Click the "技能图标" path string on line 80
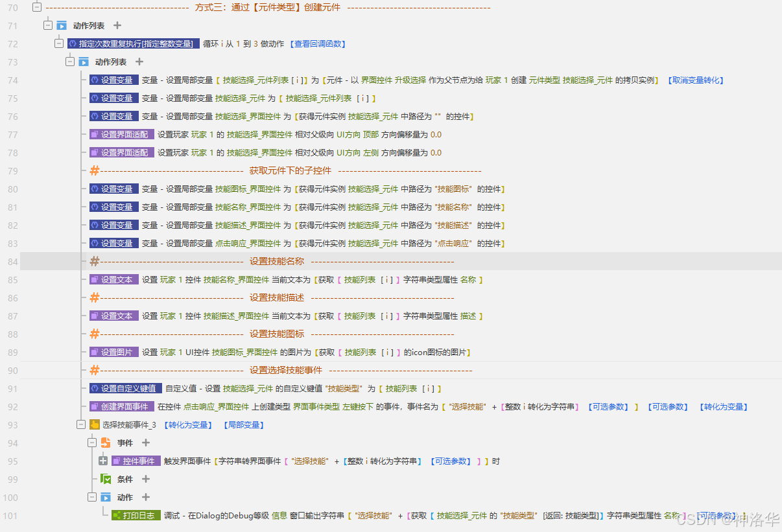Image resolution: width=782 pixels, height=532 pixels. (454, 189)
